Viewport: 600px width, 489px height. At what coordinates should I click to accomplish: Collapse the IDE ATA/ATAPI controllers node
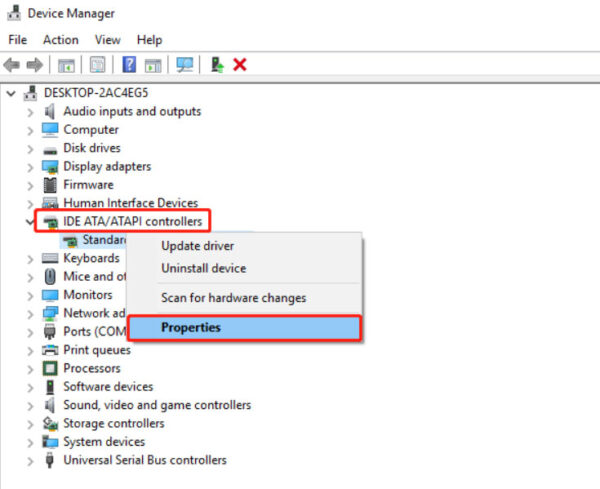pyautogui.click(x=30, y=221)
